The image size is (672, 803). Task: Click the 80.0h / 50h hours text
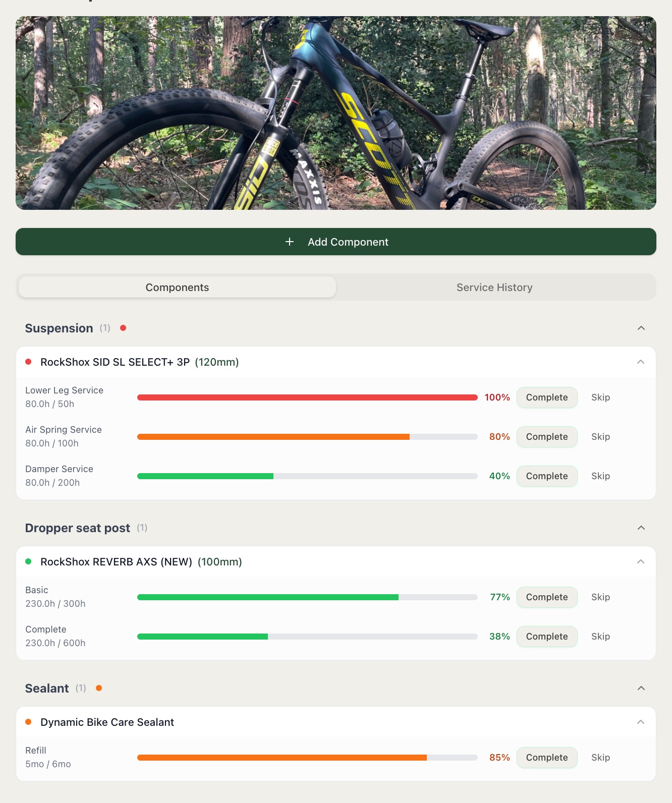tap(50, 404)
